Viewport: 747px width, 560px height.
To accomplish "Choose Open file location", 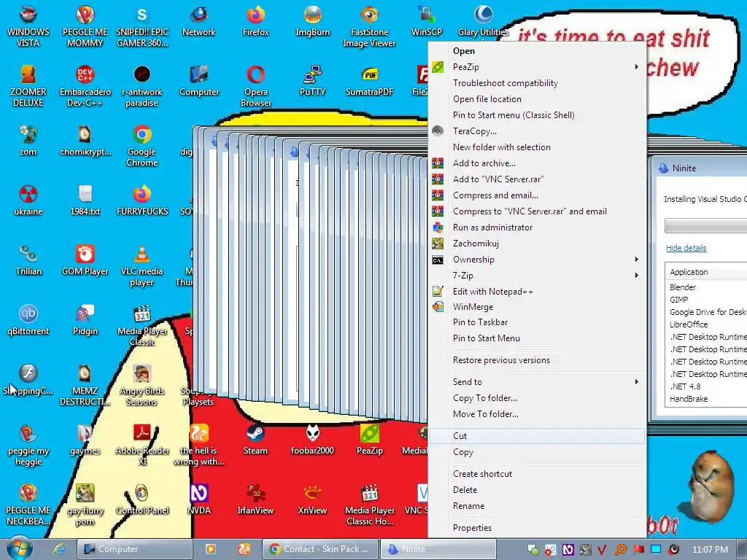I will point(537,99).
